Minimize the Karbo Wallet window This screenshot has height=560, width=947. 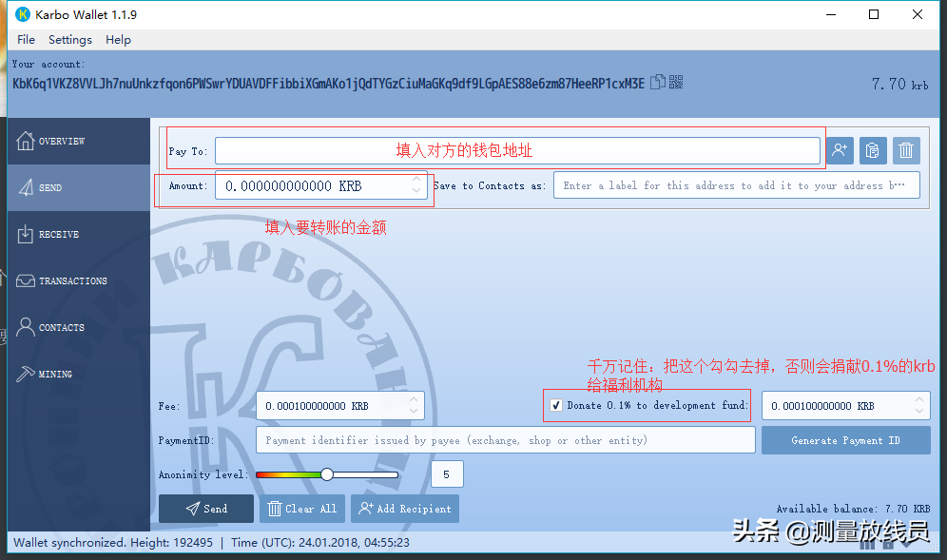tap(831, 14)
